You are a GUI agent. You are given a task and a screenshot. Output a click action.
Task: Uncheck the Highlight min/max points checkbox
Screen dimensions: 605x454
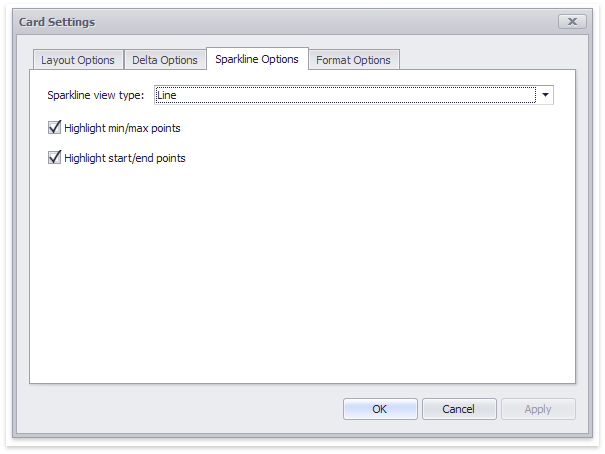click(55, 128)
